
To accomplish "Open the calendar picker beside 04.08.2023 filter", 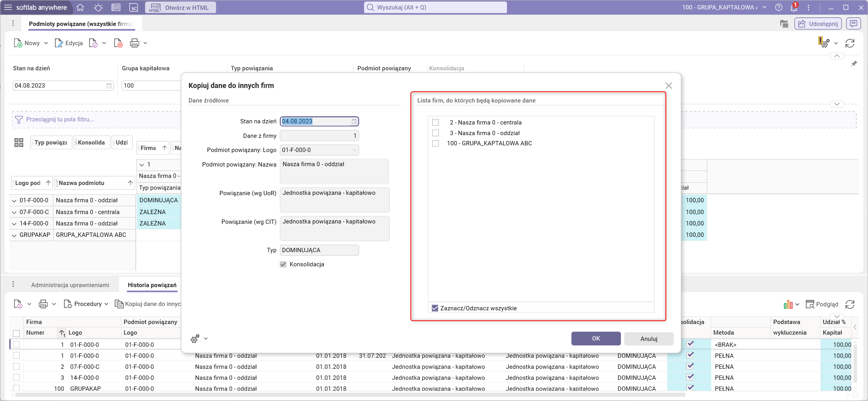I will pyautogui.click(x=109, y=86).
